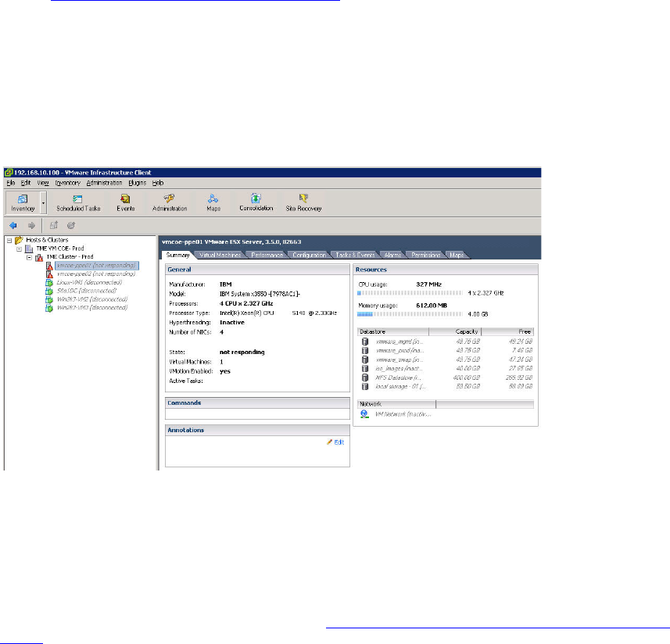
Task: Open the Site Recovery toolbar icon
Action: [x=303, y=202]
